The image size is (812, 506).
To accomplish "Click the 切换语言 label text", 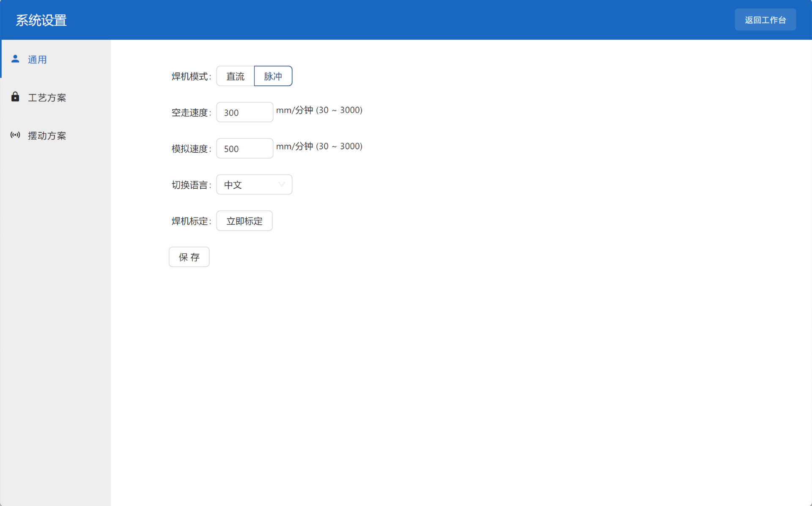I will (x=190, y=185).
